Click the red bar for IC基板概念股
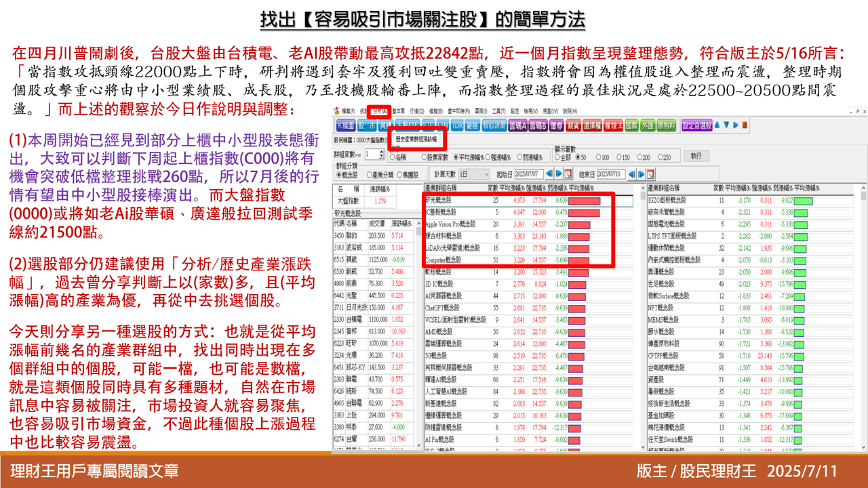 pyautogui.click(x=583, y=213)
